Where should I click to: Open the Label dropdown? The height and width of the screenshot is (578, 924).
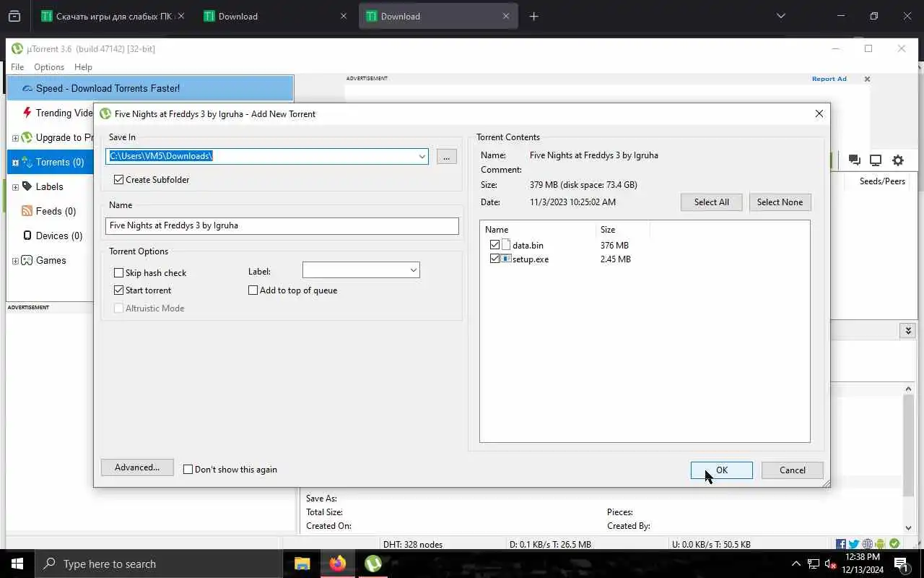point(414,270)
